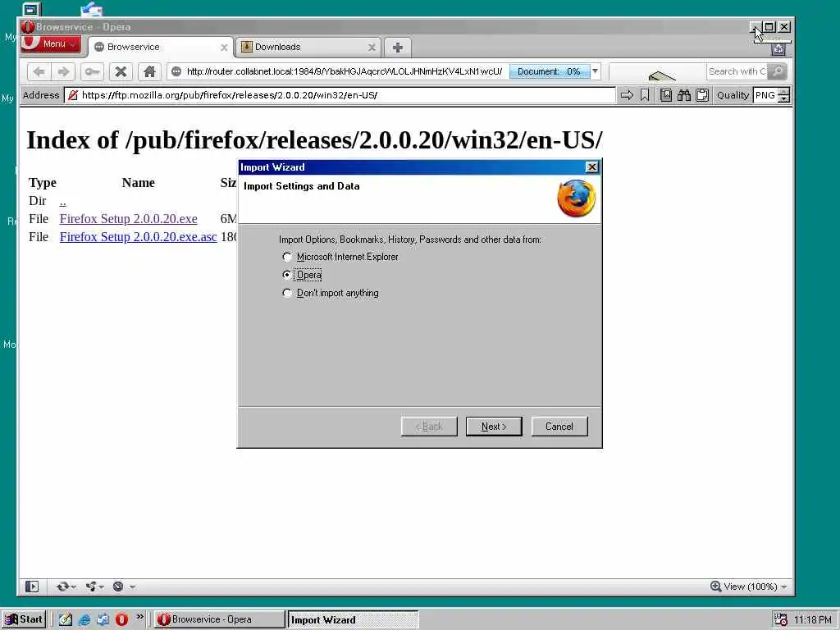Open the View (100%) zoom dropdown
Viewport: 840px width, 630px height.
[x=756, y=587]
